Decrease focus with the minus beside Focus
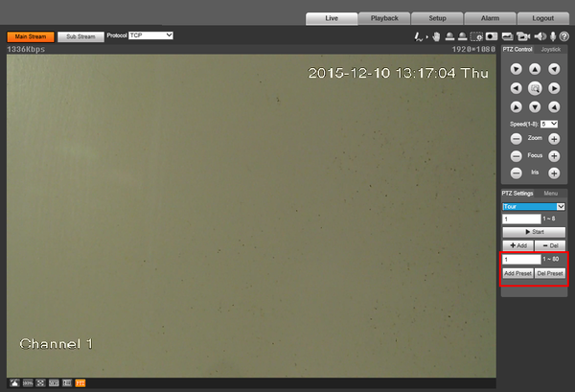 point(516,156)
